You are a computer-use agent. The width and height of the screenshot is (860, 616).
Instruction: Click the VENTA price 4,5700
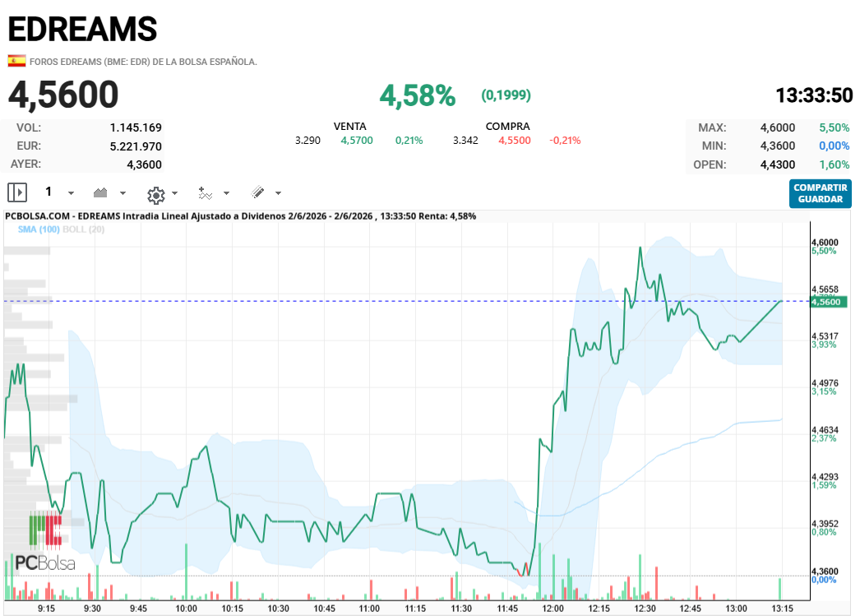pos(357,141)
